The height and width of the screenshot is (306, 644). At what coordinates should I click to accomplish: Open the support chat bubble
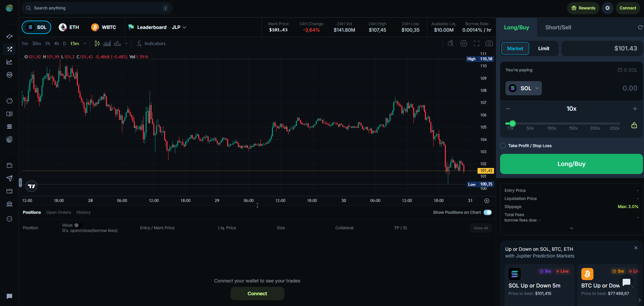click(626, 282)
